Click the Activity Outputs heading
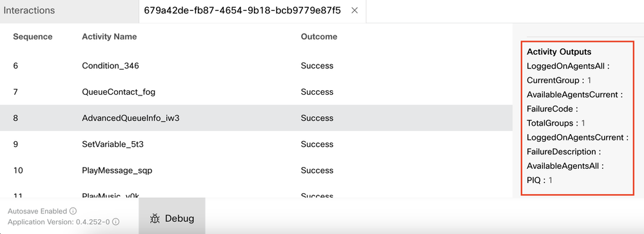 [559, 52]
